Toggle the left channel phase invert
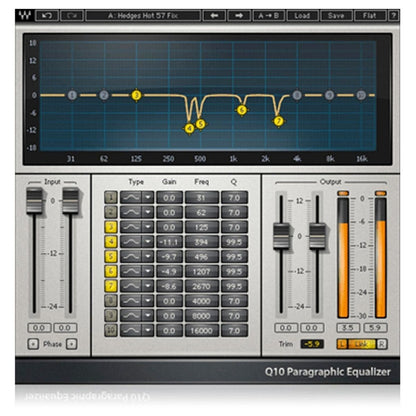The height and width of the screenshot is (416, 416). click(x=33, y=344)
